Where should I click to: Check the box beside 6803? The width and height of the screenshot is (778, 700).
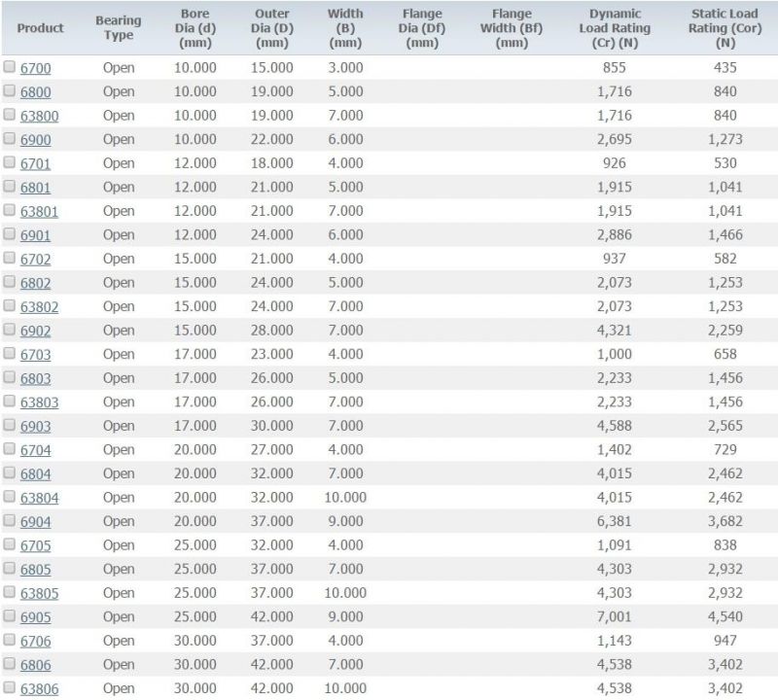point(10,377)
